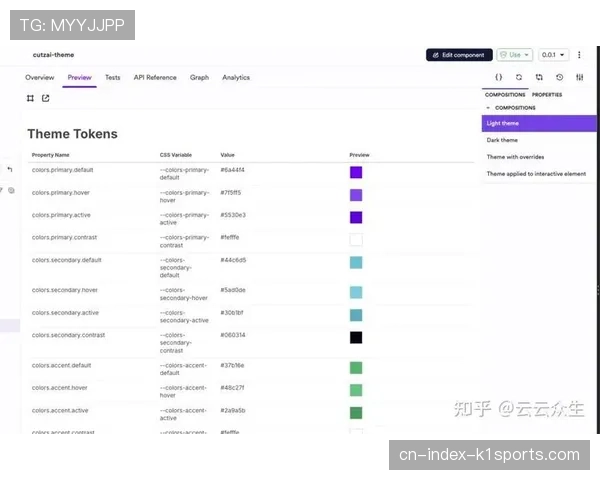
Task: Open the dependencies compare arrows icon
Action: 539,77
